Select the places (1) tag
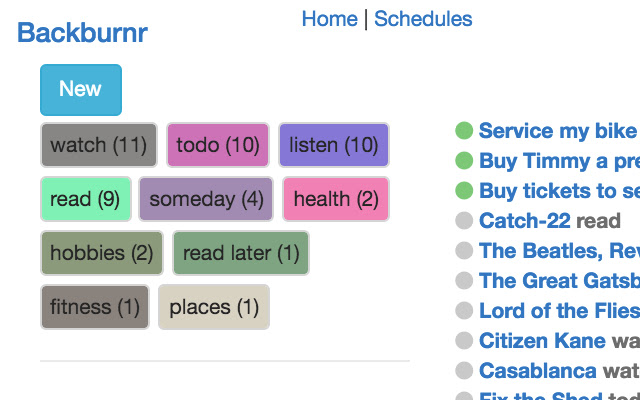The image size is (640, 400). coord(214,307)
